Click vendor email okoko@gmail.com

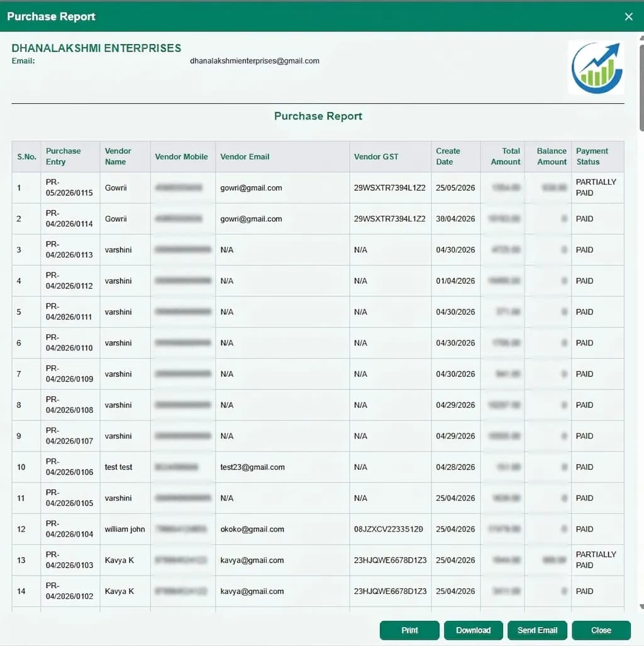tap(252, 530)
